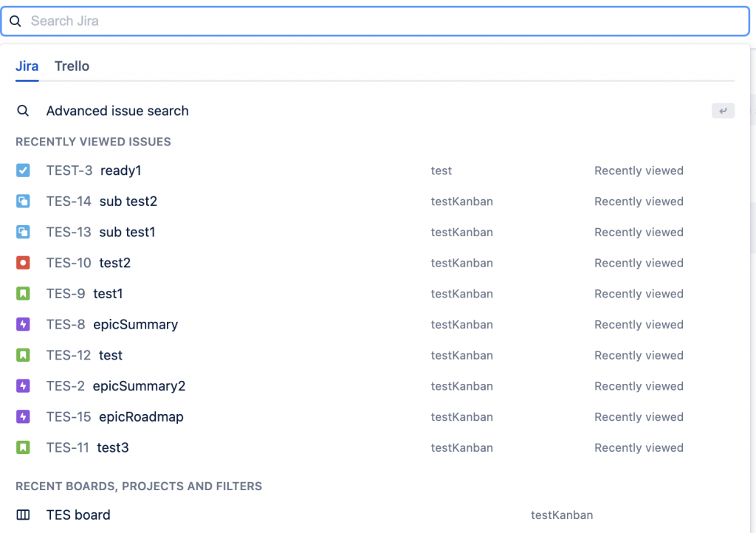Open issue TES-2 epicSummary2

pos(116,386)
